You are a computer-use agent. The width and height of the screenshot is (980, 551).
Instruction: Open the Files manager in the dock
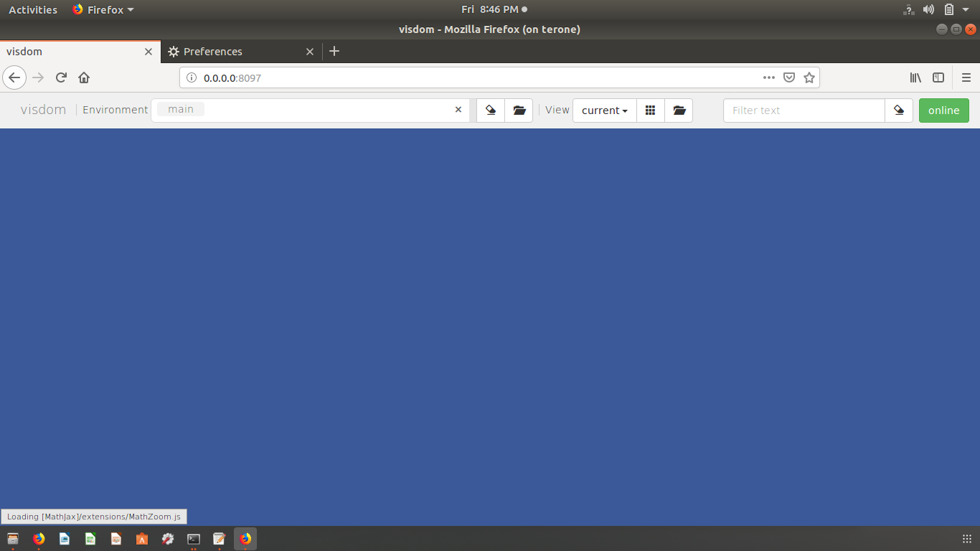[x=13, y=539]
